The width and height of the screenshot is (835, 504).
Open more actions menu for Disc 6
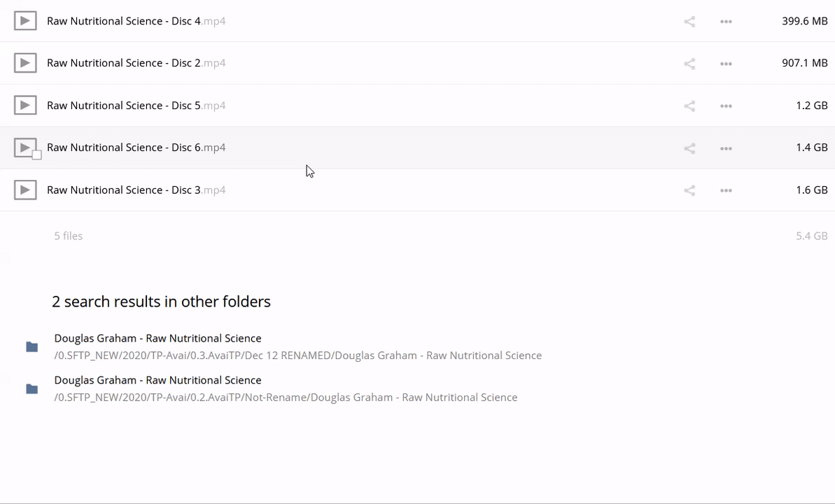tap(726, 148)
